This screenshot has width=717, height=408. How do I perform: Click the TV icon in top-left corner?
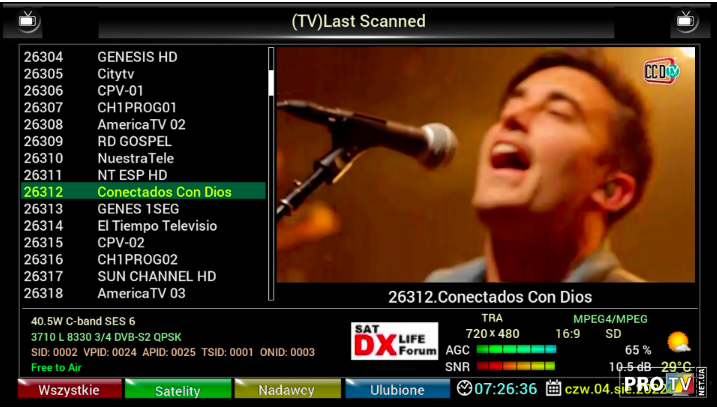pyautogui.click(x=30, y=19)
